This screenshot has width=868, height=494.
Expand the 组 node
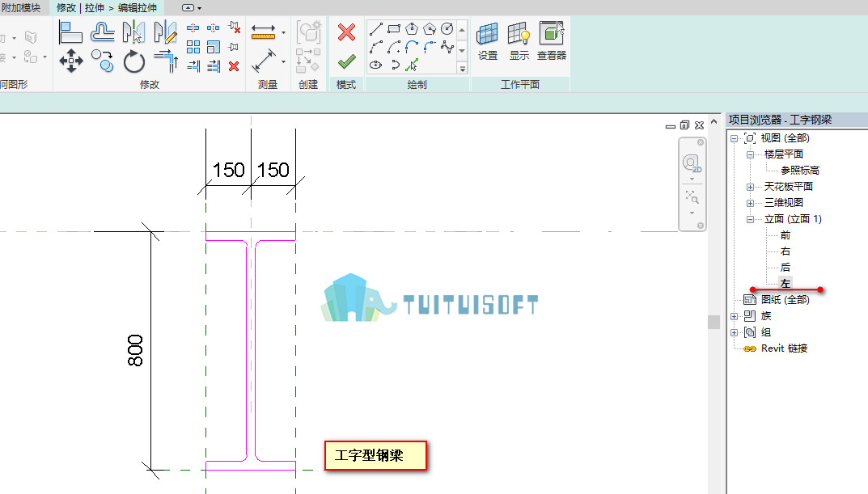(734, 332)
